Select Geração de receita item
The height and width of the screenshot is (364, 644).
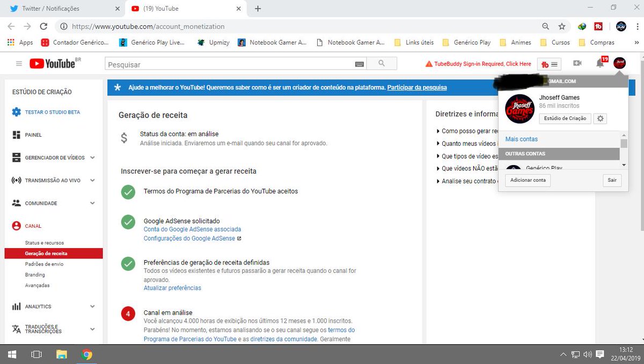[x=54, y=253]
